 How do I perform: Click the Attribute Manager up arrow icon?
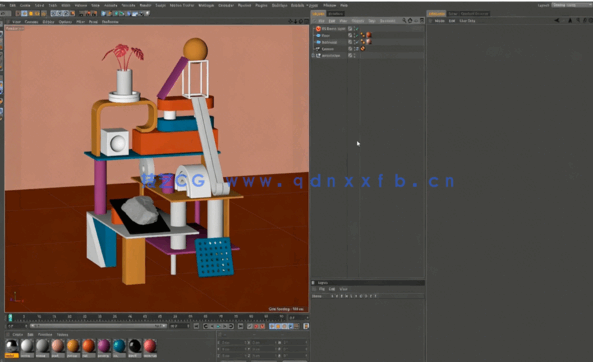coord(570,20)
